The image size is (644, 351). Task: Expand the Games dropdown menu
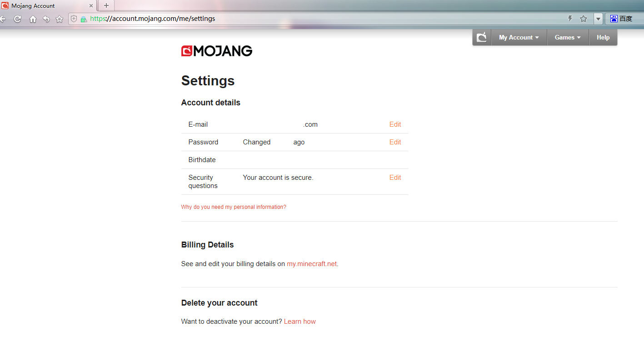[x=567, y=37]
